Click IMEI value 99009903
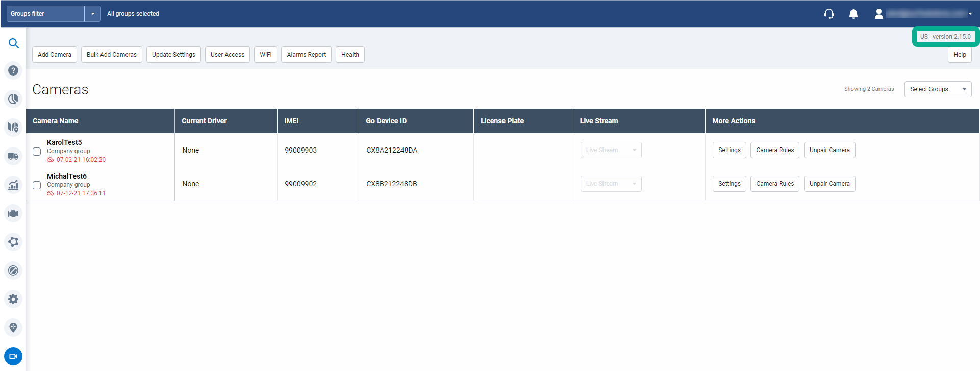Viewport: 980px width, 371px height. coord(300,150)
